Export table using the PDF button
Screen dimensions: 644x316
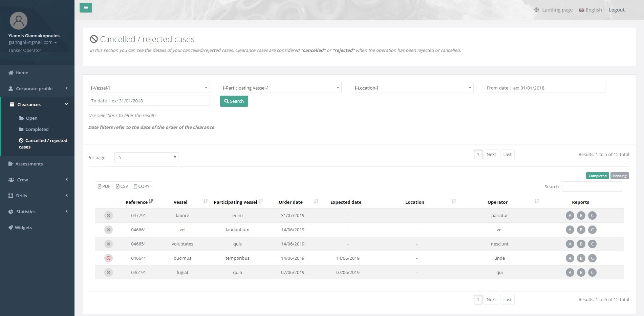pos(104,186)
